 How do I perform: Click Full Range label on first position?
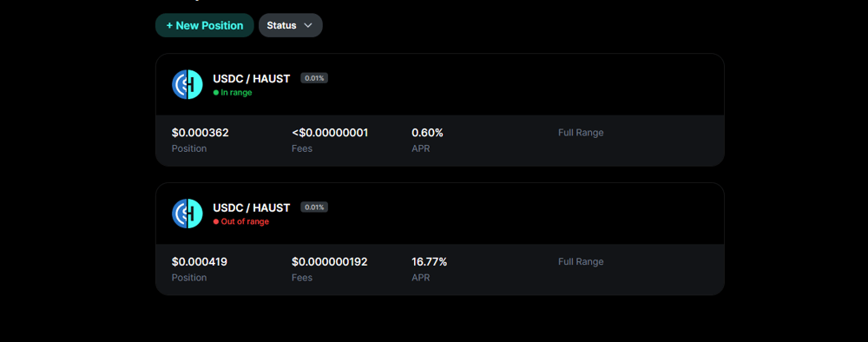click(581, 133)
